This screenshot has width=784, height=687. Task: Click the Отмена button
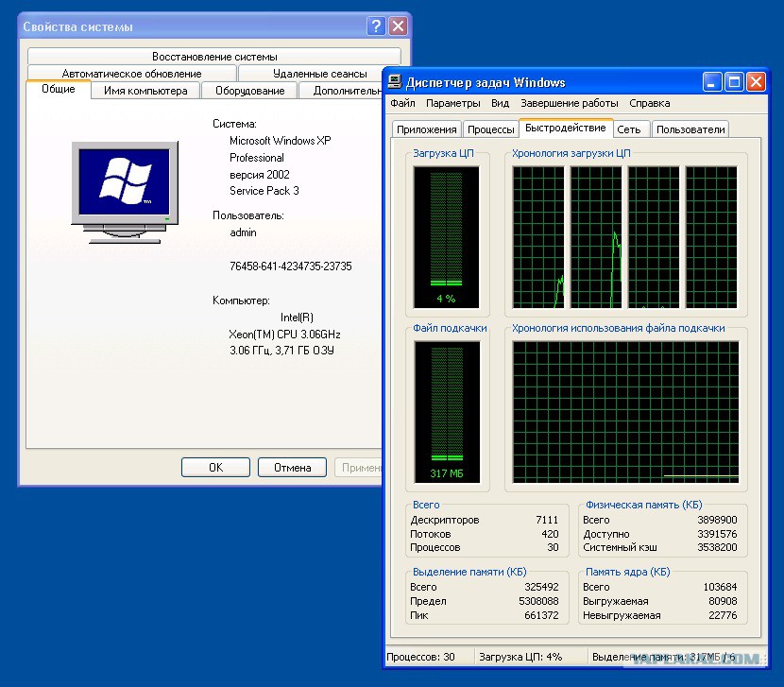pos(292,467)
